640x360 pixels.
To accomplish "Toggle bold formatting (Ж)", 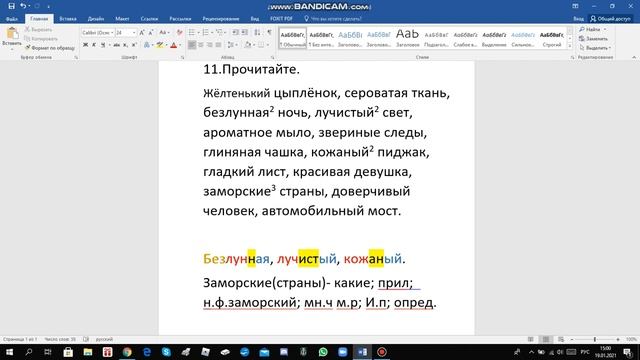I will point(85,45).
